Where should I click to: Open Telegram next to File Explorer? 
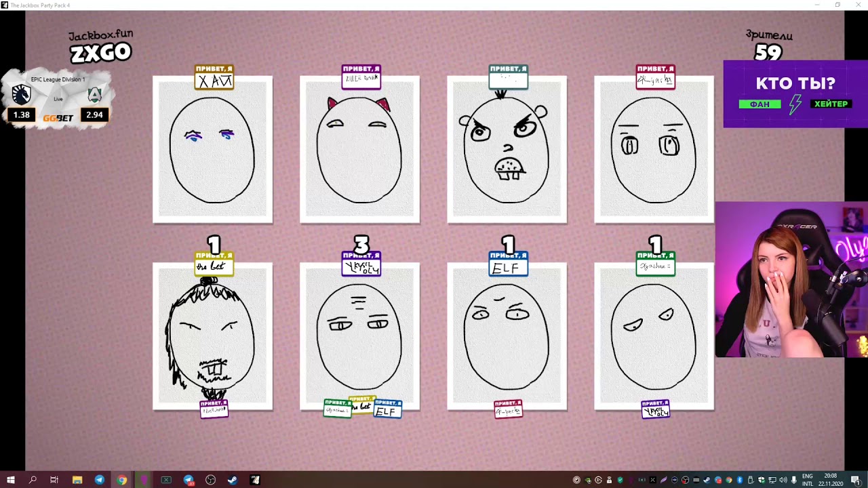point(99,480)
